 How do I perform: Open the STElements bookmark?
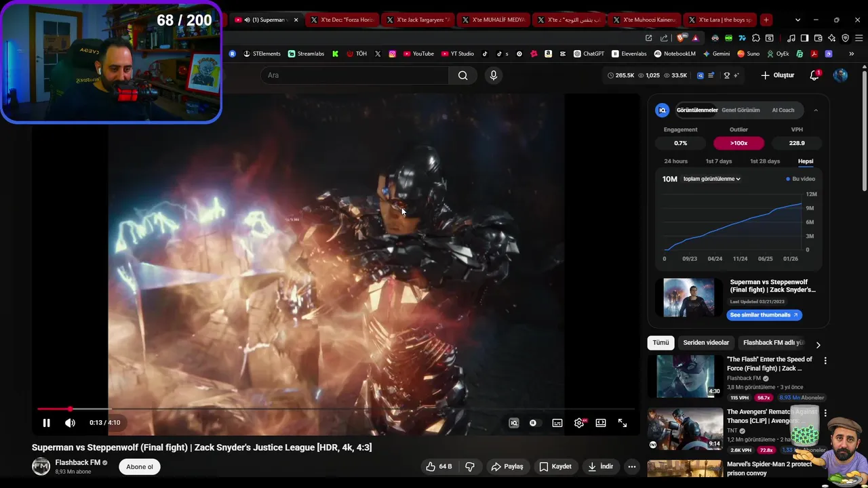(262, 54)
